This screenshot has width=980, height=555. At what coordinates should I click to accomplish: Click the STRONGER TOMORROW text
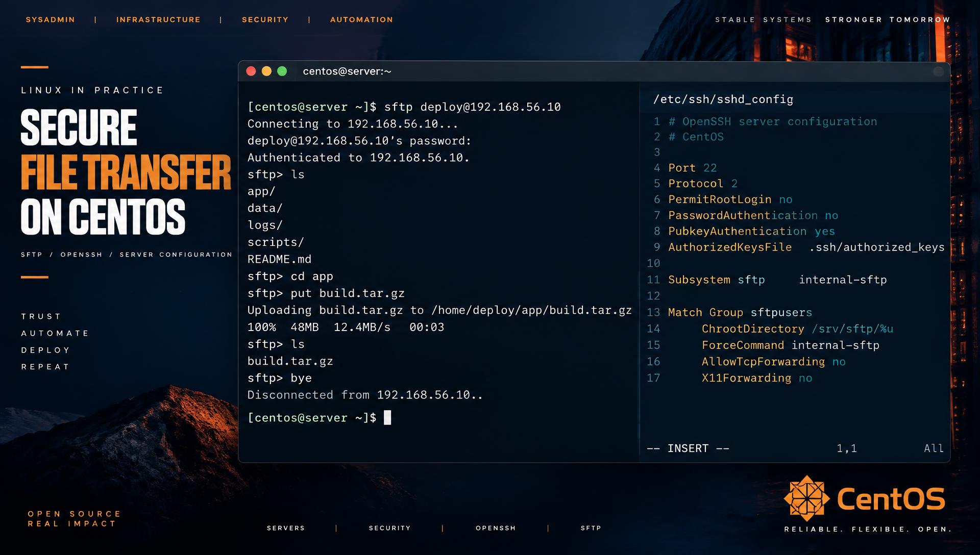click(888, 20)
